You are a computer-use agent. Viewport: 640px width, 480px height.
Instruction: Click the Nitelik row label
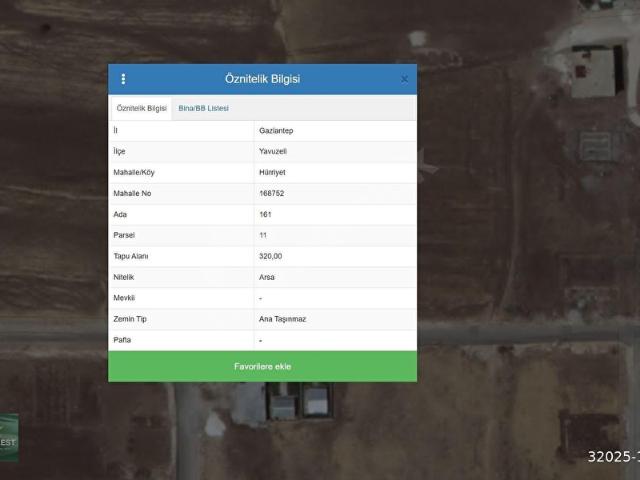[124, 277]
